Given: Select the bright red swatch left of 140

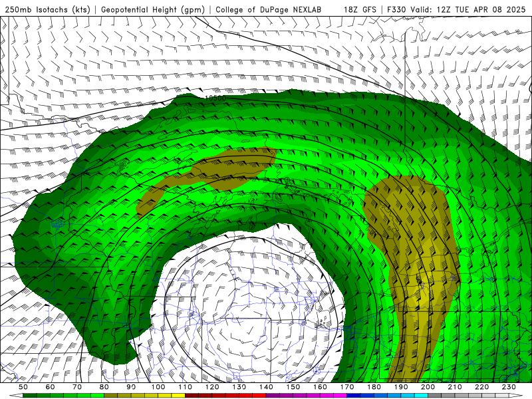Looking at the screenshot, I should click(x=259, y=396).
